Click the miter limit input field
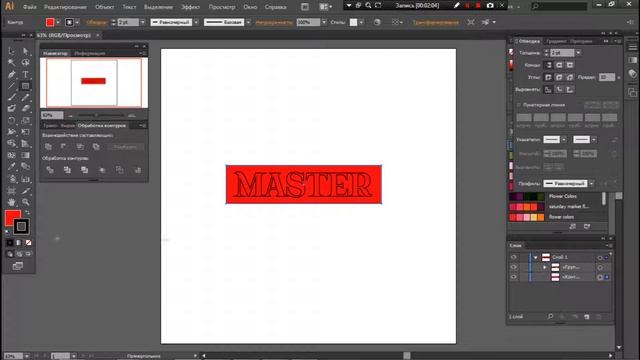 click(607, 77)
